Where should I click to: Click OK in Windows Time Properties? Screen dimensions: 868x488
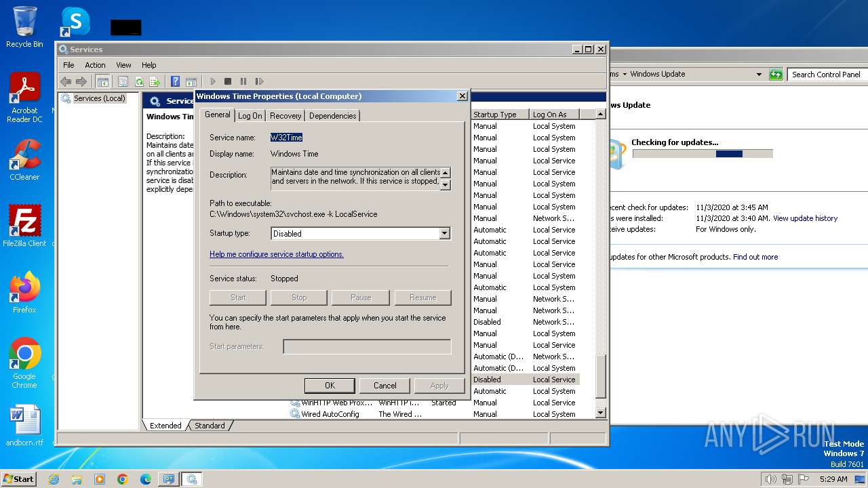[330, 386]
